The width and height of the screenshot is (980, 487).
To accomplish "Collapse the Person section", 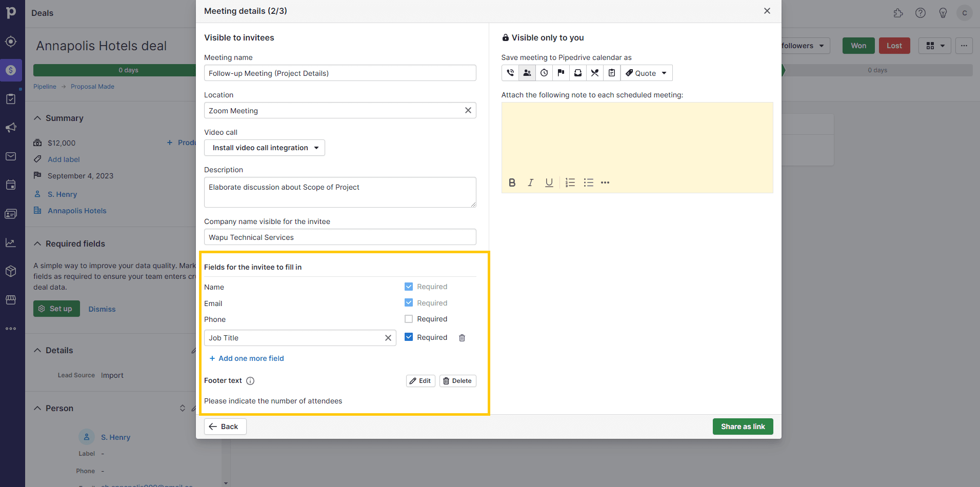I will (x=37, y=408).
